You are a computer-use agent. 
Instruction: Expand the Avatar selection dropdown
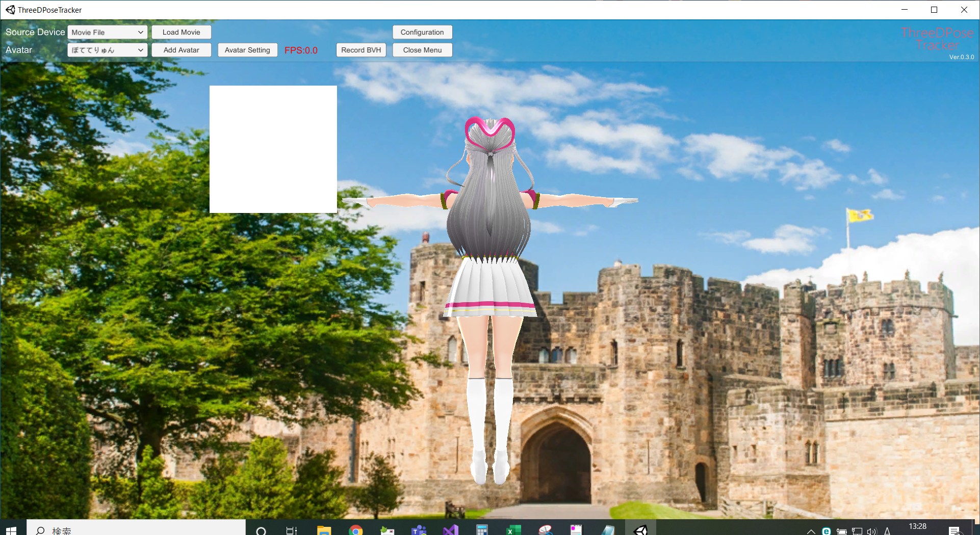[107, 50]
